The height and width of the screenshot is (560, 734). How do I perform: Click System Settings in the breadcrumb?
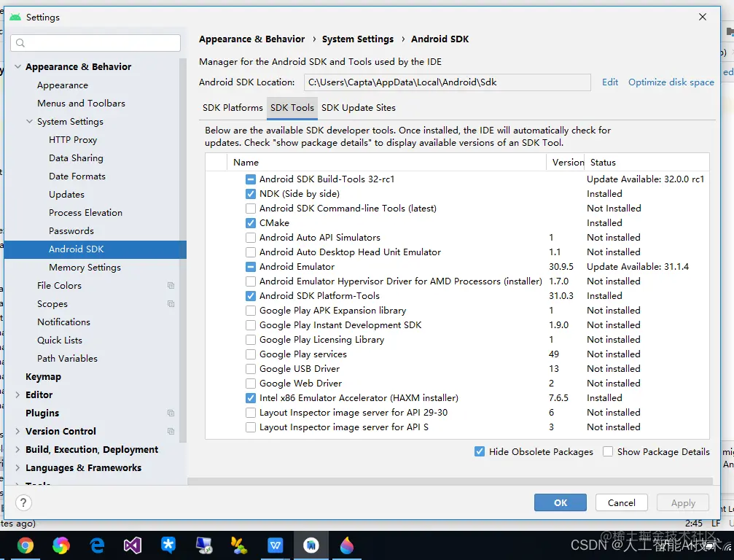(358, 39)
